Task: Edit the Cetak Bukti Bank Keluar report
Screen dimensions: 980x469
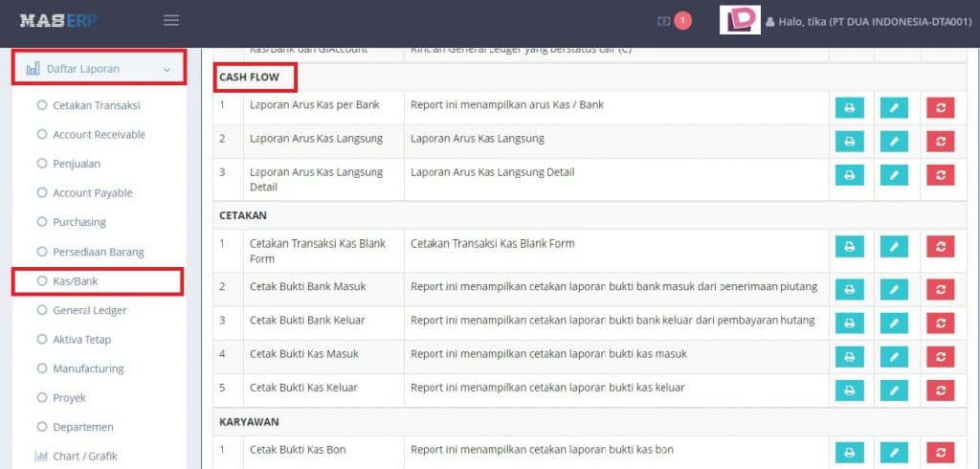Action: tap(894, 323)
